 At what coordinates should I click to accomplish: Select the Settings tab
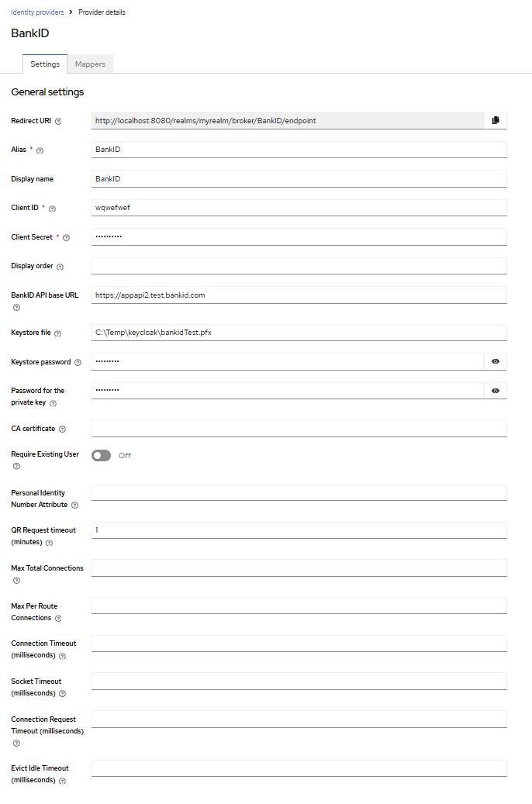(x=44, y=64)
